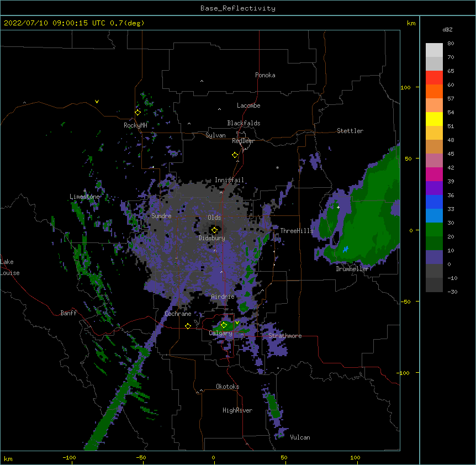The image size is (476, 465).
Task: Click the Drumheller city label
Action: (352, 269)
